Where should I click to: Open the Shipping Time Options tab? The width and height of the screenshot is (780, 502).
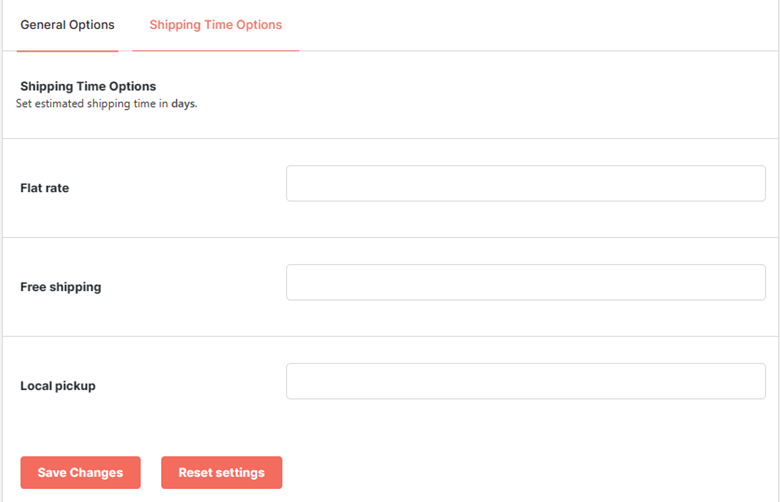point(215,25)
